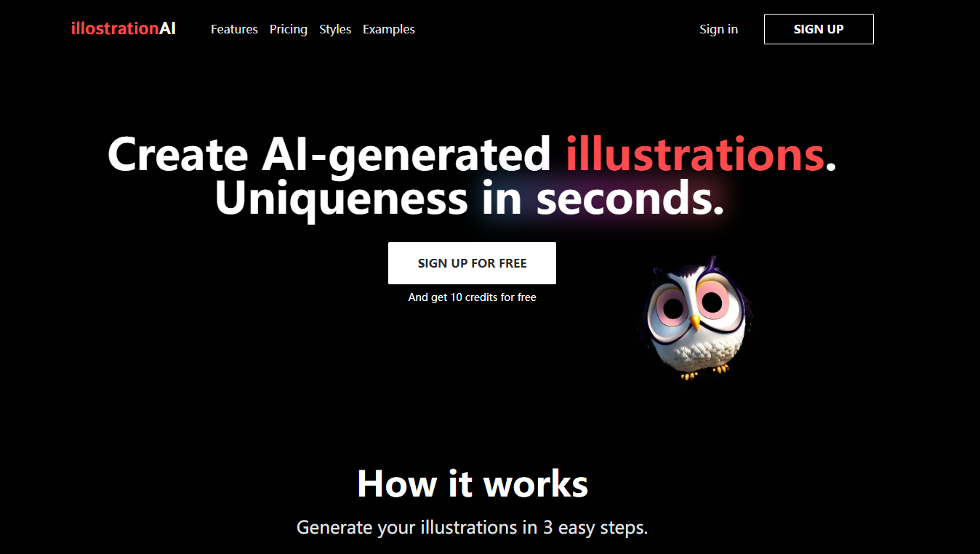Click the illostrationAI logo

(124, 29)
